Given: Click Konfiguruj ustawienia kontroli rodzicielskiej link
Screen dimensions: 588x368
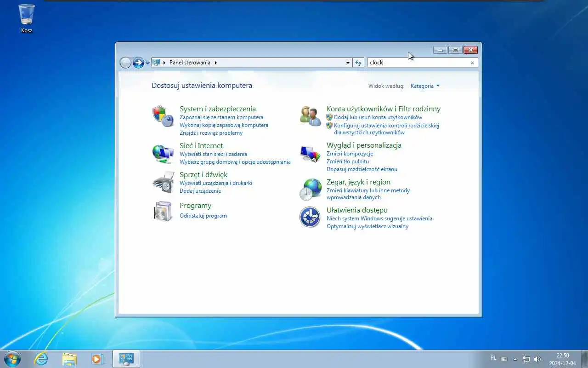Looking at the screenshot, I should [386, 129].
